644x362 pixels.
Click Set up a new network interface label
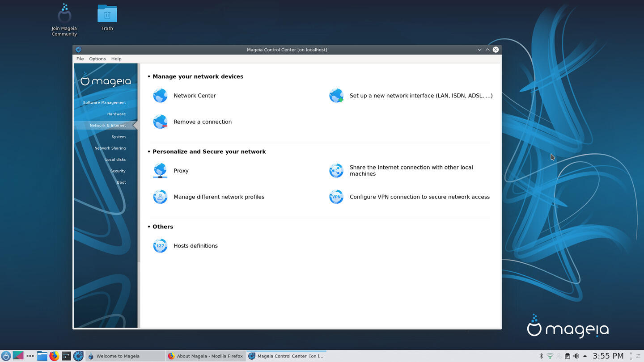(x=421, y=96)
